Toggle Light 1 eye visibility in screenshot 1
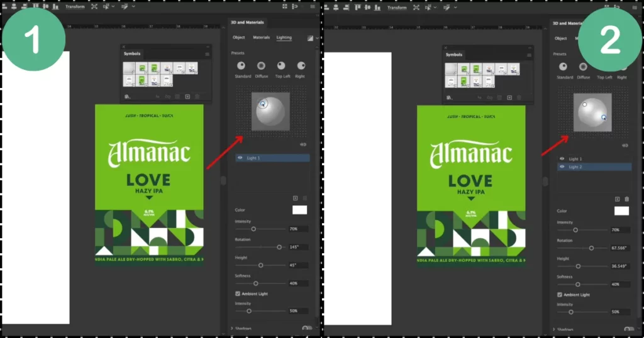 pos(240,158)
